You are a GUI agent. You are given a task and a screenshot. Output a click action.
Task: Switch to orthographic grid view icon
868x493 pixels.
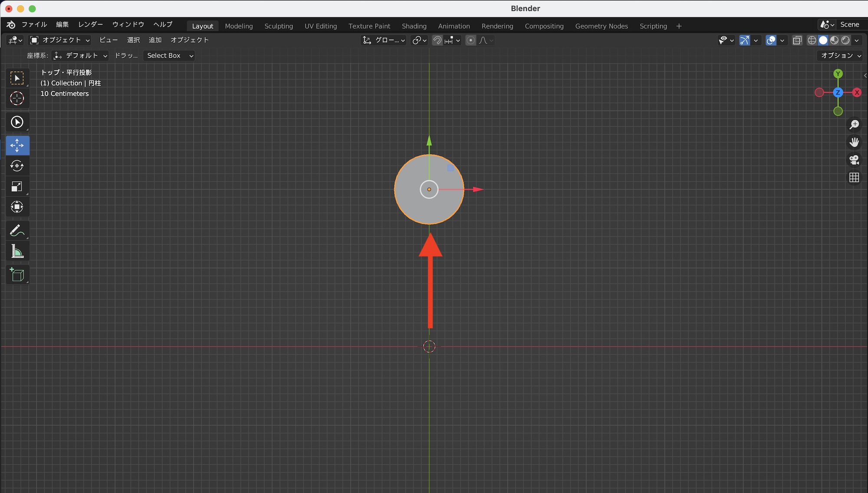tap(854, 178)
